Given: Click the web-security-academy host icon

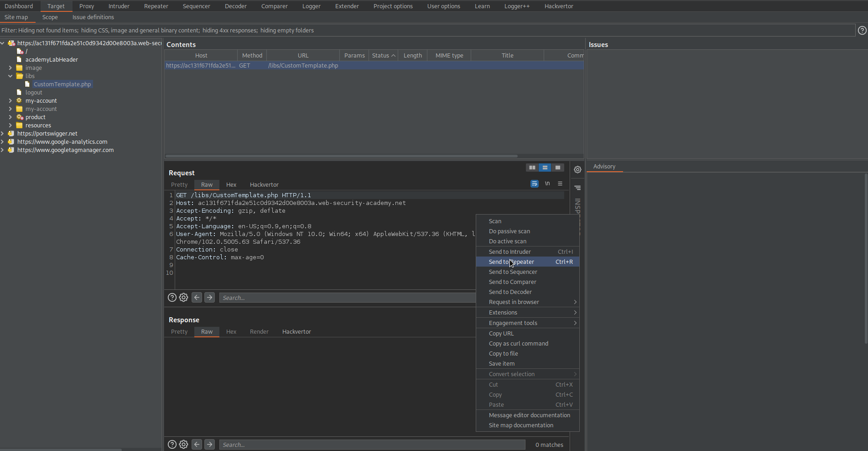Looking at the screenshot, I should [11, 43].
